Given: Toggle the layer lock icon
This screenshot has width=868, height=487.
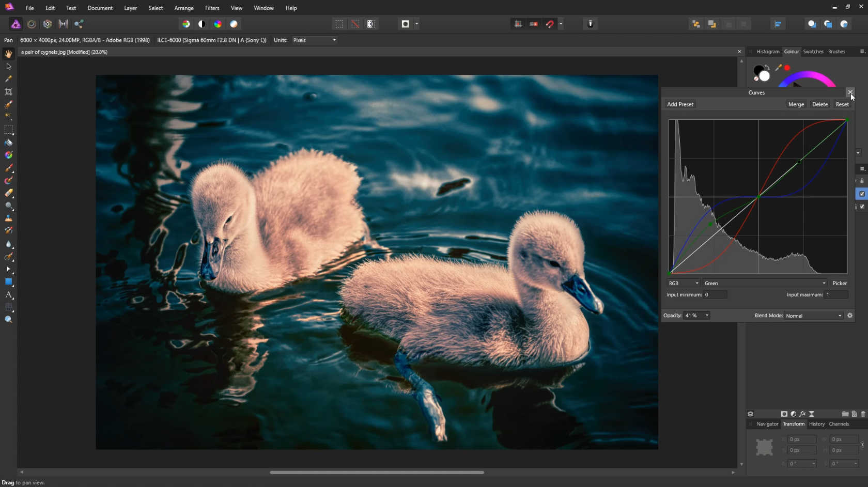Looking at the screenshot, I should point(862,181).
